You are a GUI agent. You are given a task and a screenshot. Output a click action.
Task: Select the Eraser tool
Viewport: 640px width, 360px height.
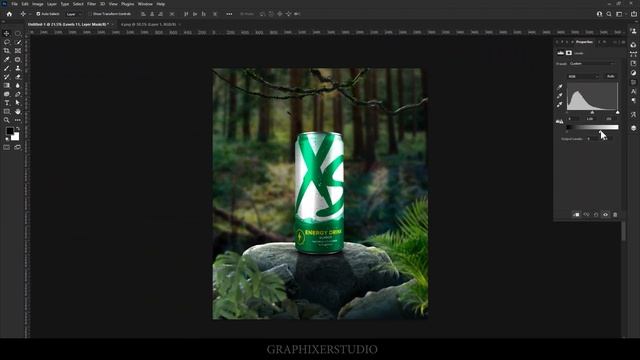18,77
